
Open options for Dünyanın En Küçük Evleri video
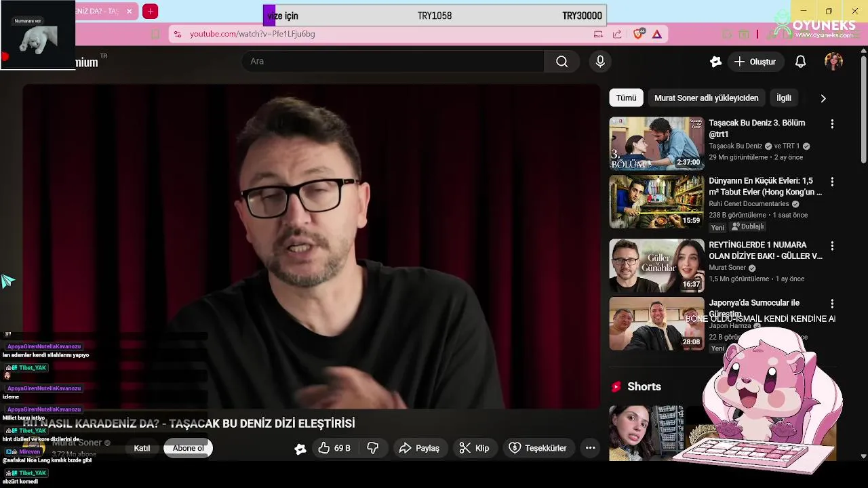[832, 182]
